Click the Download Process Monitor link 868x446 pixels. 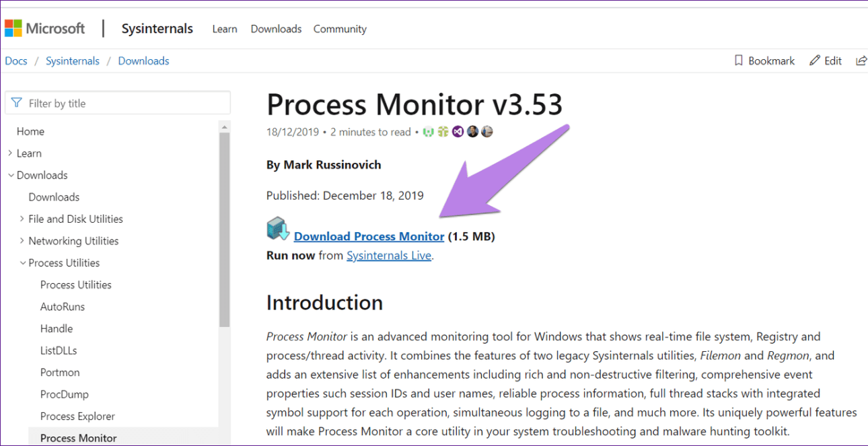[369, 236]
